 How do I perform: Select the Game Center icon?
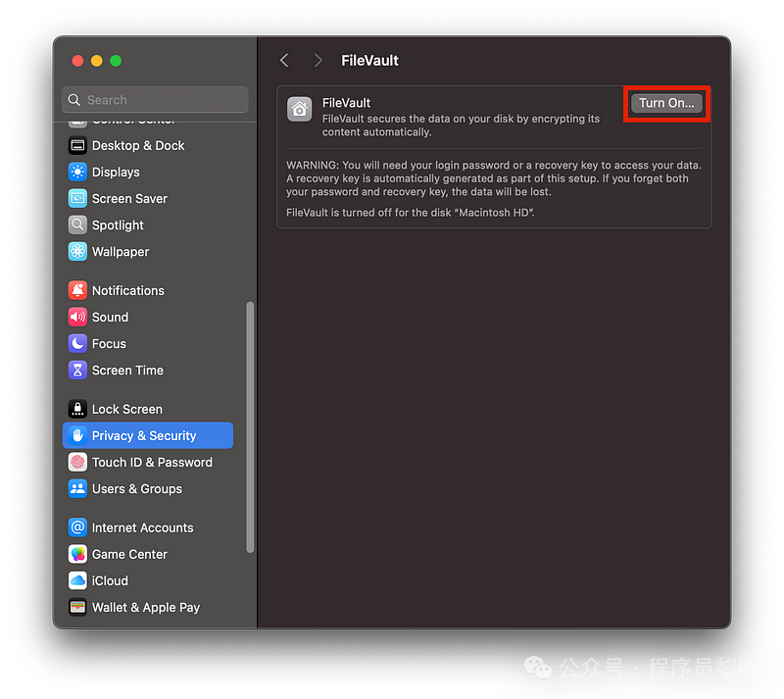pos(77,554)
